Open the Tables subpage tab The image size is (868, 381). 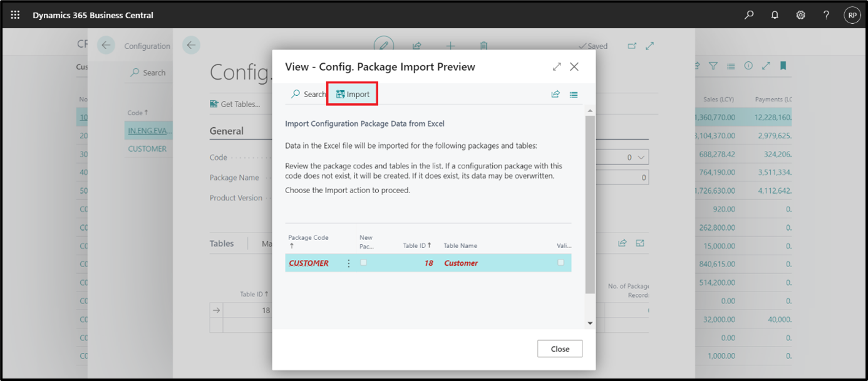tap(222, 243)
